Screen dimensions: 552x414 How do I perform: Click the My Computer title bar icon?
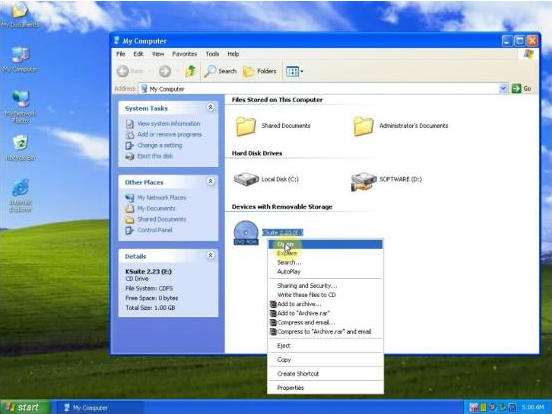click(x=117, y=41)
